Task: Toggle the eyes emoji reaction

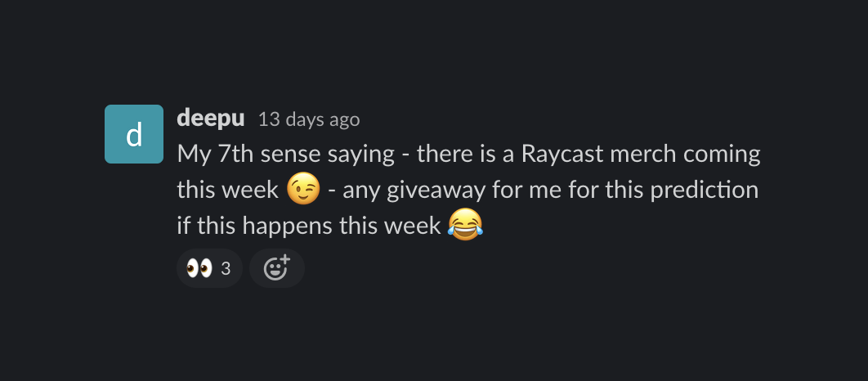Action: click(x=209, y=269)
